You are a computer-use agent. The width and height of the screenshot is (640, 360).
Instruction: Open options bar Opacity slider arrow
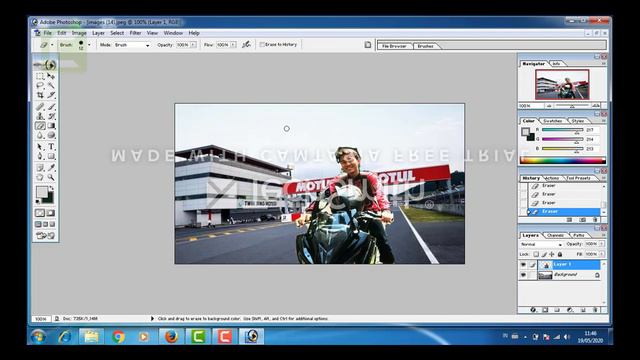193,44
